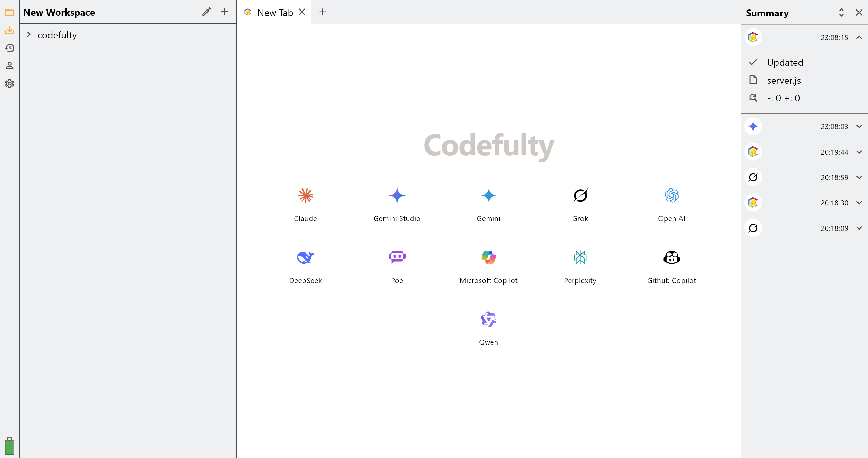The height and width of the screenshot is (458, 868).
Task: Open the download icon in sidebar
Action: [9, 31]
